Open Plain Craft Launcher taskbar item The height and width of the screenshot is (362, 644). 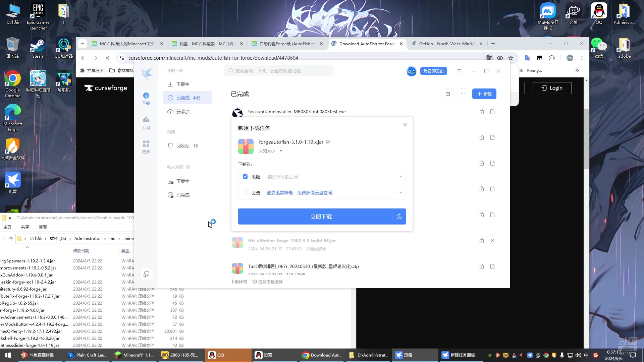click(88, 355)
